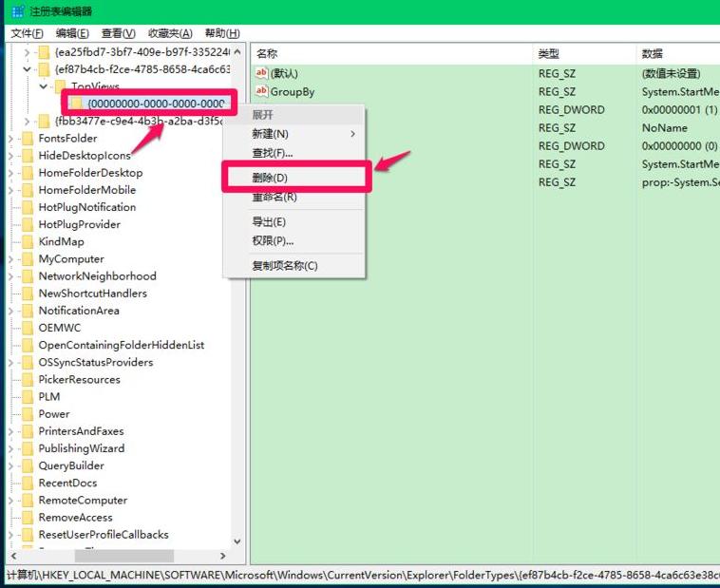Click the NoName data value
The width and height of the screenshot is (720, 588).
(665, 127)
